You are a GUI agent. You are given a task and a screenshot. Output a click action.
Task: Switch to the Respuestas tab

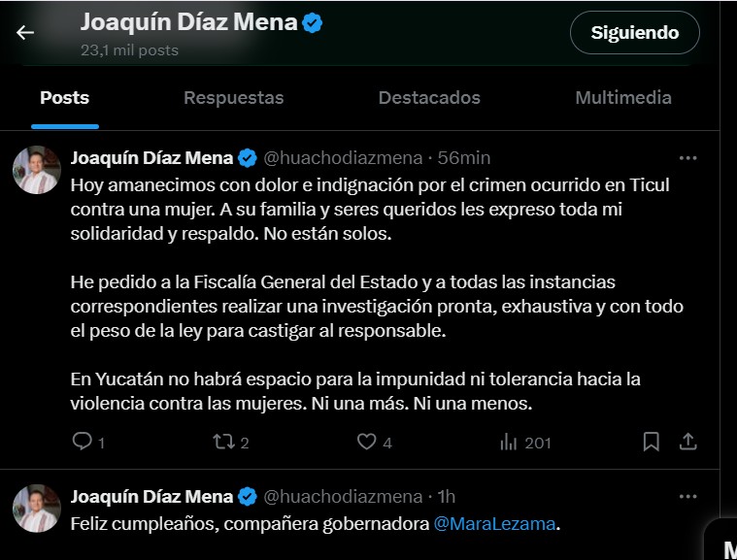click(233, 97)
